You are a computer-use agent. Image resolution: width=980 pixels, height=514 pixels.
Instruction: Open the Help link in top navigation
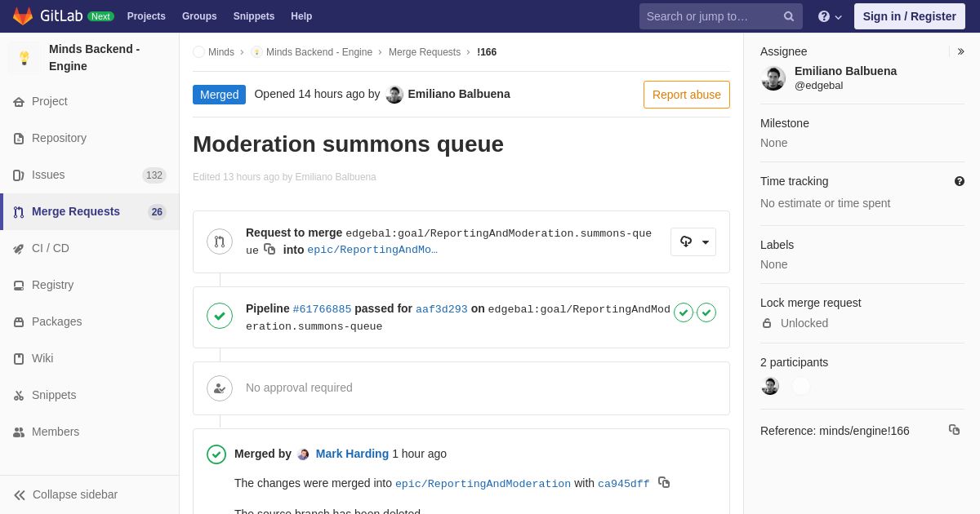(x=301, y=16)
